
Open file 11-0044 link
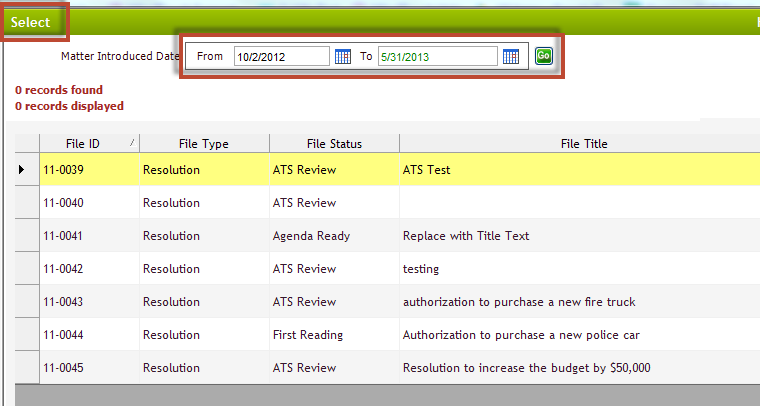[63, 335]
